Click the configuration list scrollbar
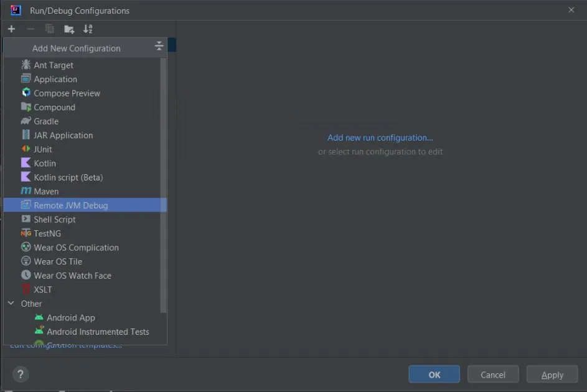The width and height of the screenshot is (587, 392). [164, 187]
